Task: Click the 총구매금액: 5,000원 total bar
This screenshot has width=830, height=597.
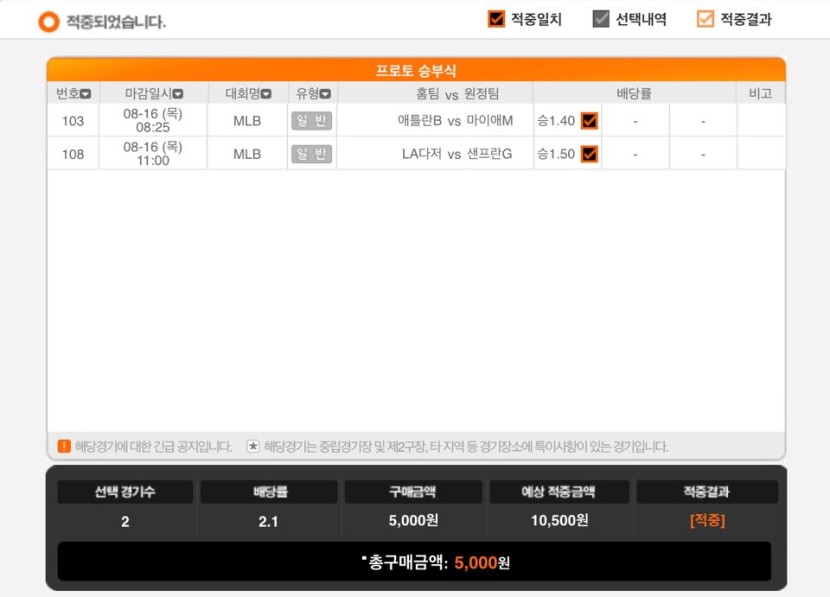Action: (x=414, y=562)
